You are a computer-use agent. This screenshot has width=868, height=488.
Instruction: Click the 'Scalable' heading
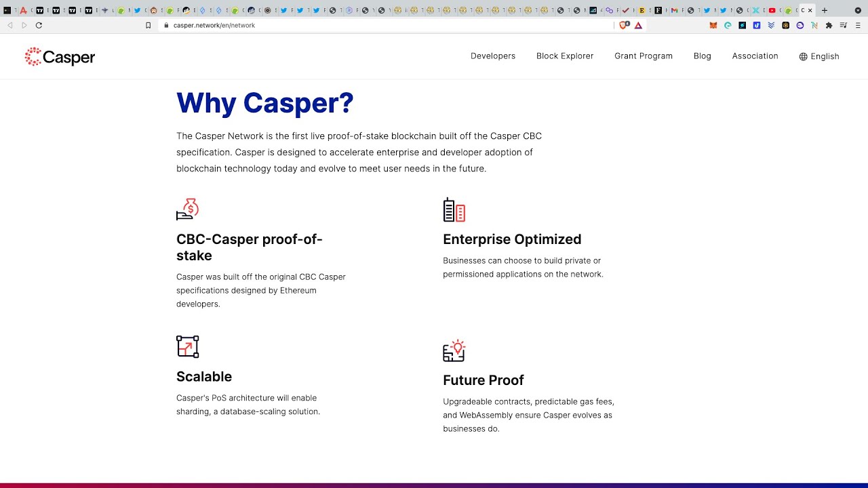(x=204, y=377)
